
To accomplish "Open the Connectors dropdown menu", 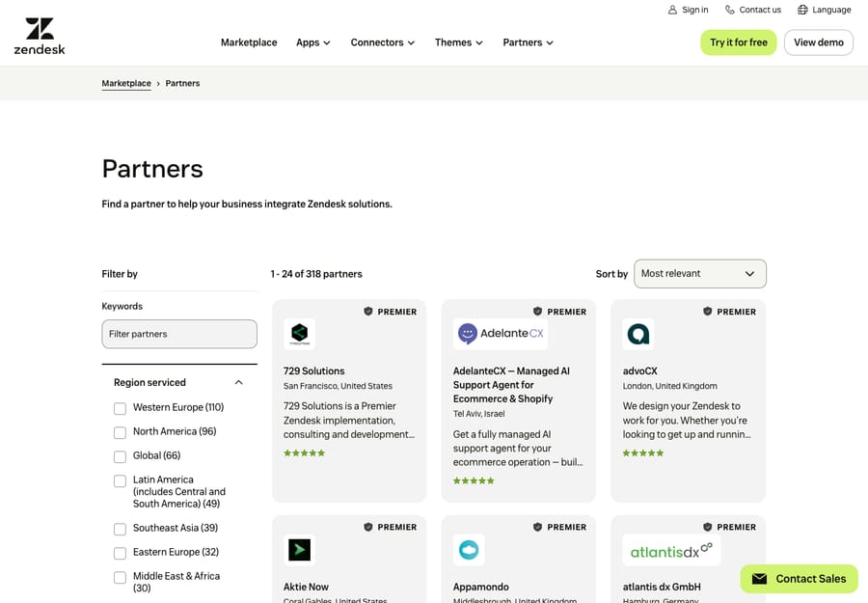I will [x=383, y=42].
